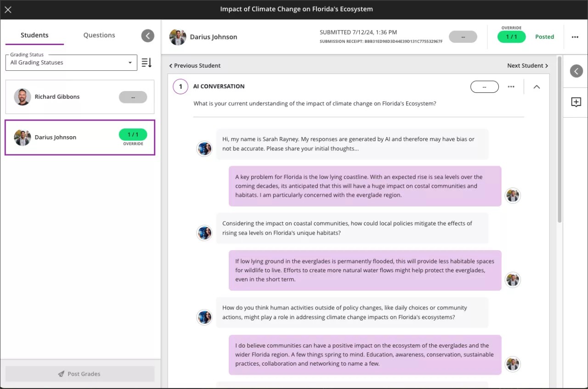Switch to the Students tab

34,35
